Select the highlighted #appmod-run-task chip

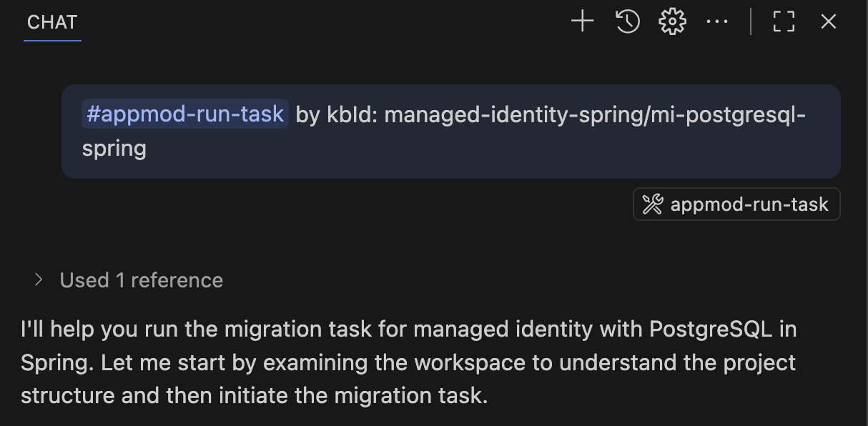point(184,114)
